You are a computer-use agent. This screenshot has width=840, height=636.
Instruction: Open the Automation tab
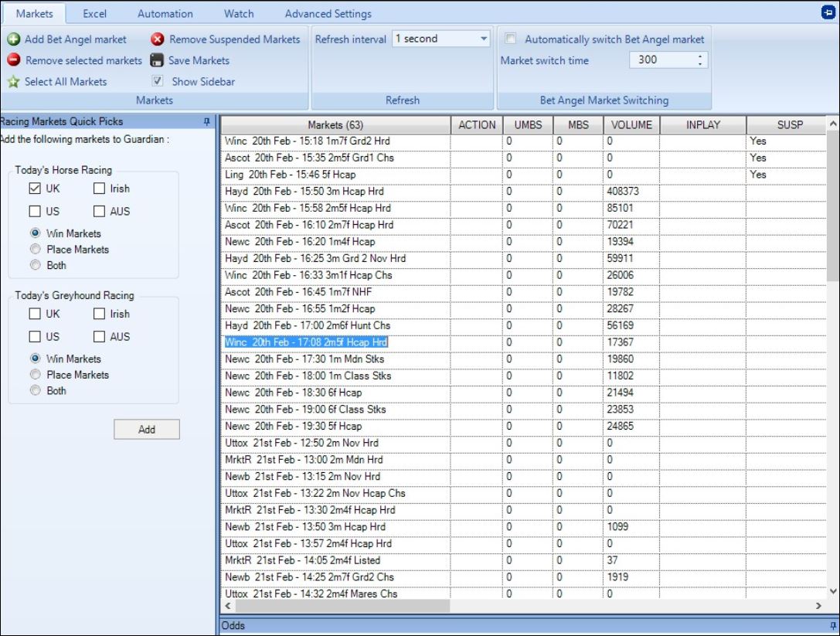(165, 13)
